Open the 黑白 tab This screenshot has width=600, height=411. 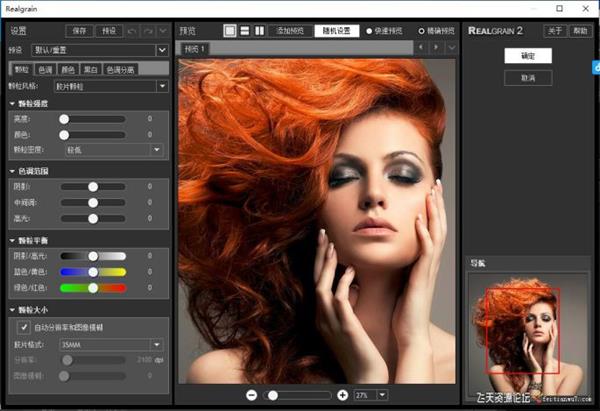(x=90, y=69)
